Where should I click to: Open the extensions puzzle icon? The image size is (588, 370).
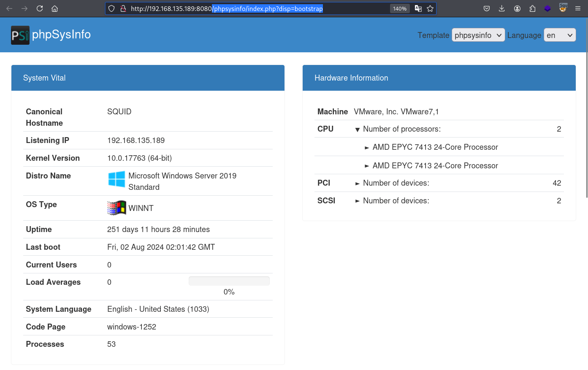(x=532, y=8)
